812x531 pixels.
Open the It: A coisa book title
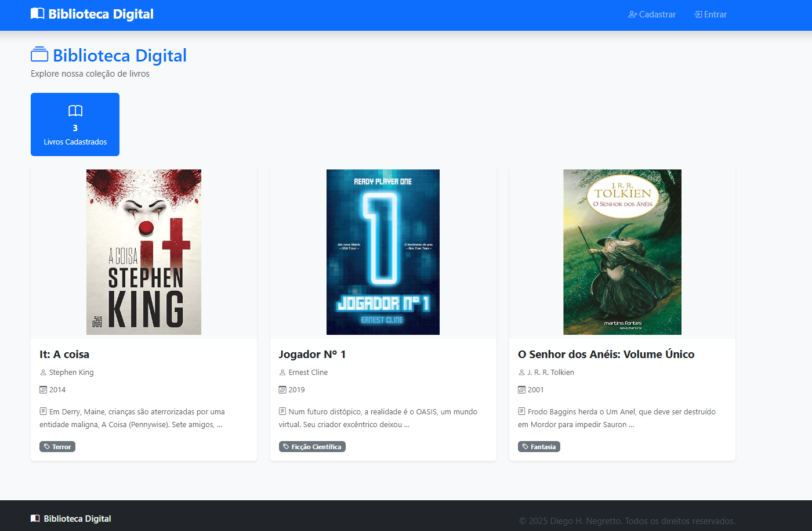[64, 355]
